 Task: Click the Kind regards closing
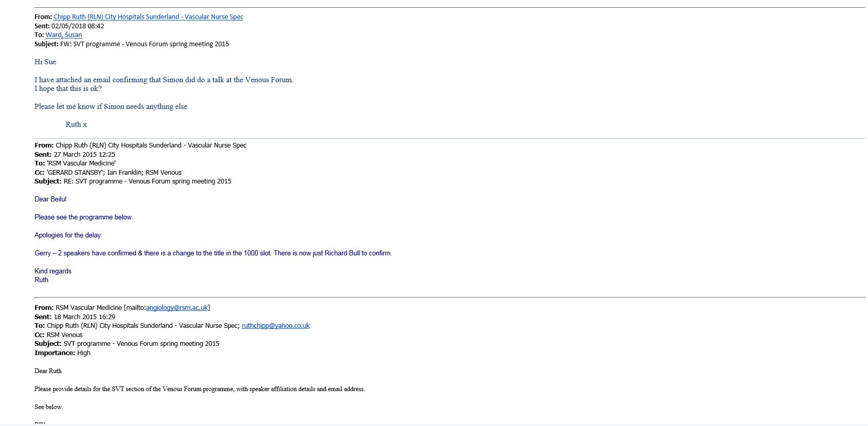pyautogui.click(x=53, y=271)
